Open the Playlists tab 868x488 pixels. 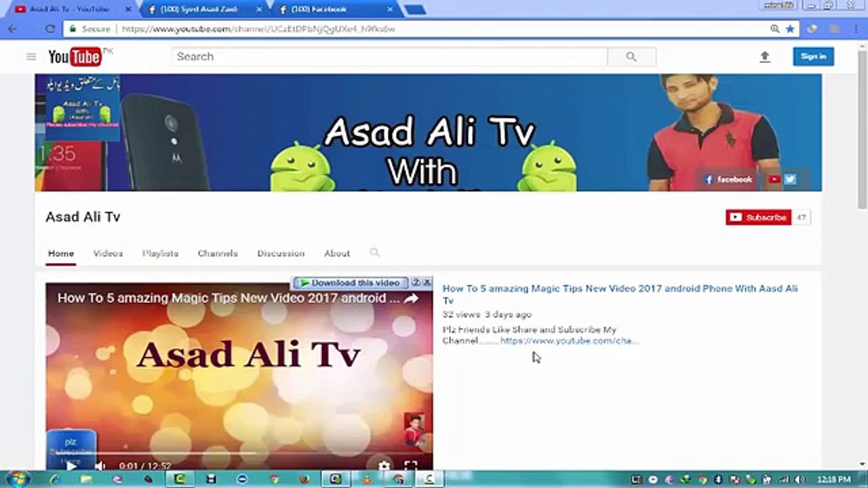click(160, 253)
